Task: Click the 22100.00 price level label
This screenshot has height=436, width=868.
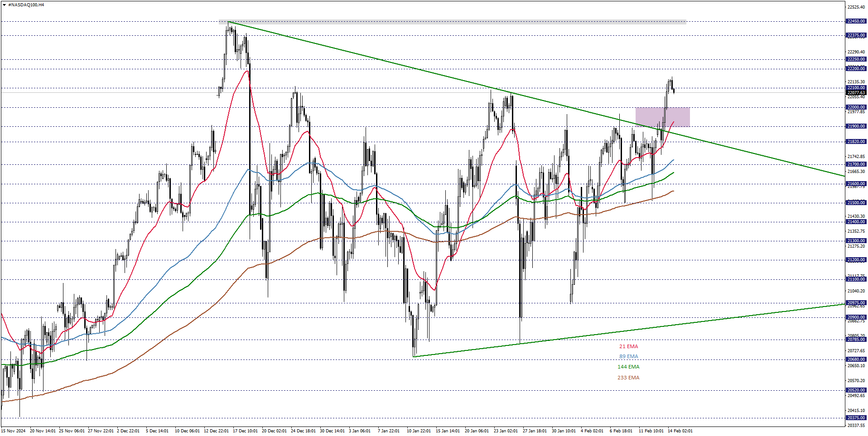Action: tap(856, 88)
